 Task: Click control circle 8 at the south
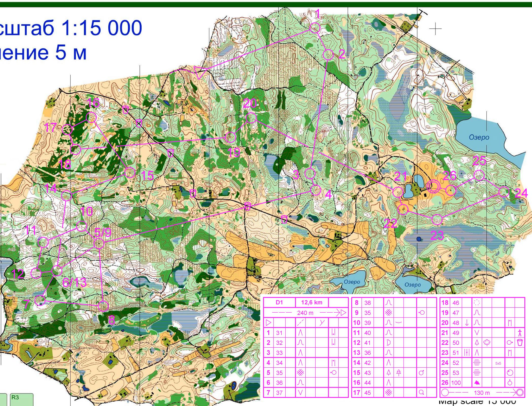(103, 306)
